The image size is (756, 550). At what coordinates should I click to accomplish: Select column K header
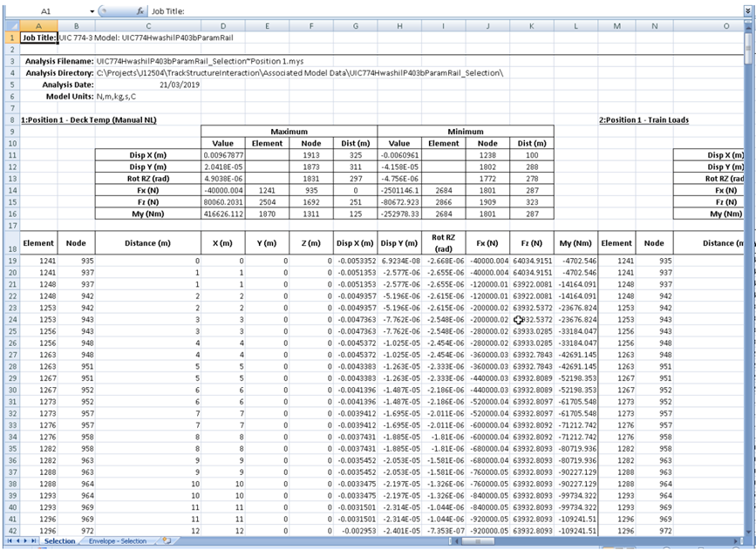tap(532, 26)
